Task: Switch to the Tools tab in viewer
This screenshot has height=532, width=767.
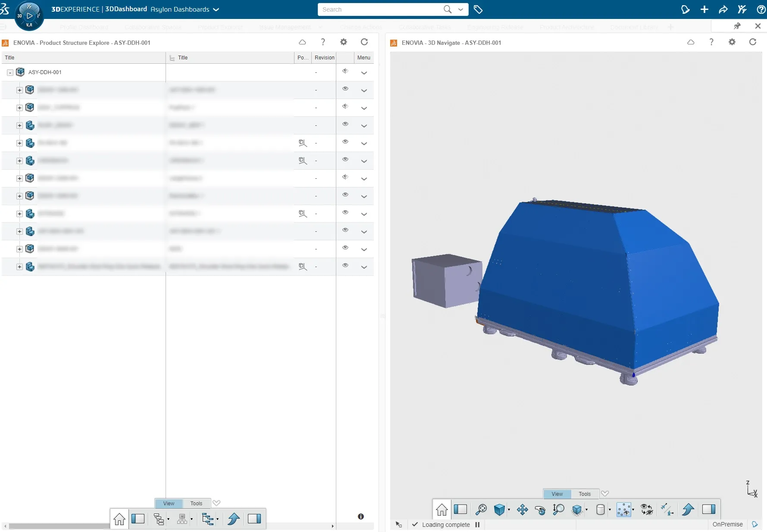Action: point(585,494)
